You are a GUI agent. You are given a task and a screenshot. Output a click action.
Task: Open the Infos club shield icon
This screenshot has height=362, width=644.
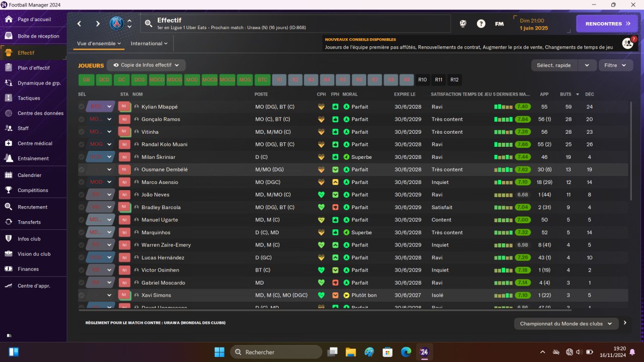click(x=9, y=239)
